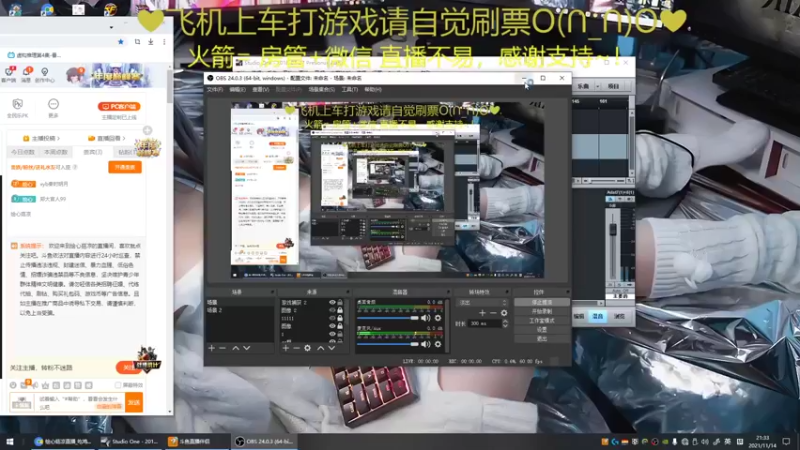This screenshot has width=800, height=450.
Task: Click start recording button in OBS controls
Action: coord(541,311)
